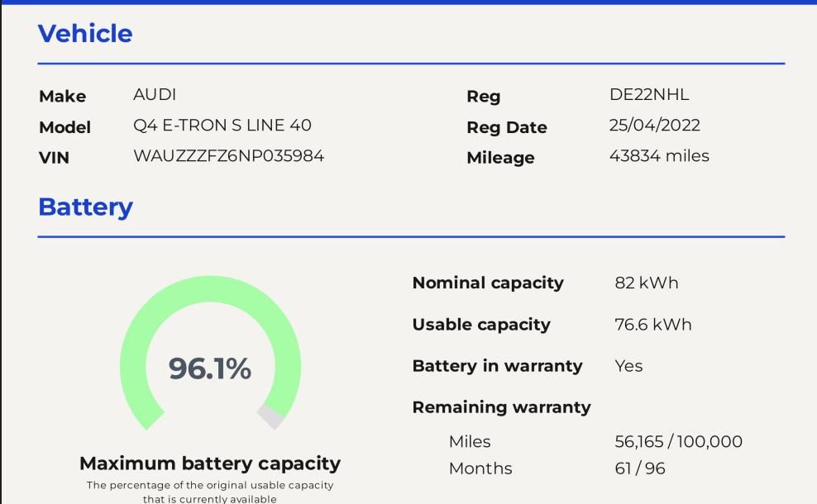The image size is (817, 504).
Task: Click the Yes value for Battery in warranty
Action: coord(628,366)
